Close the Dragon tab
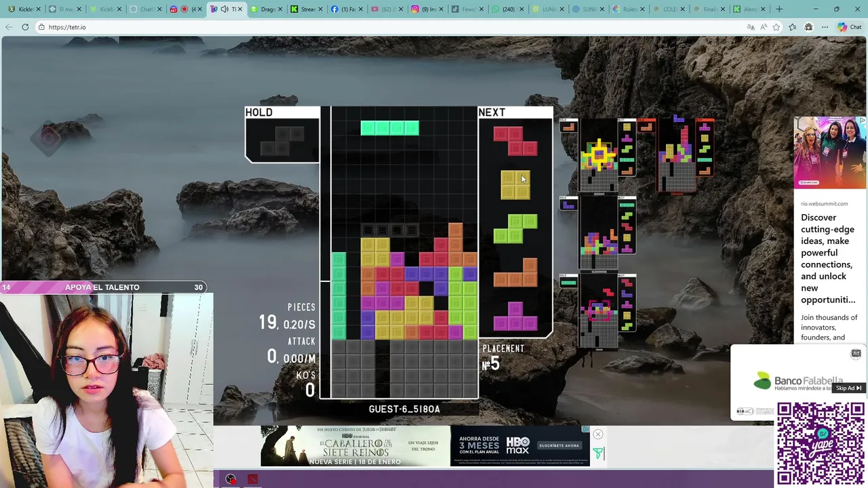This screenshot has height=488, width=868. point(279,9)
